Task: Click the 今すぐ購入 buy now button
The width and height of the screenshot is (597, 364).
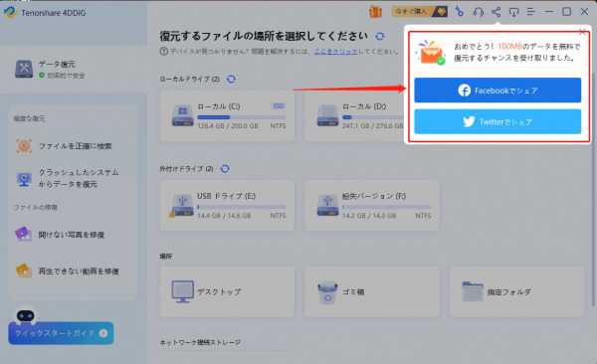Action: pyautogui.click(x=419, y=11)
